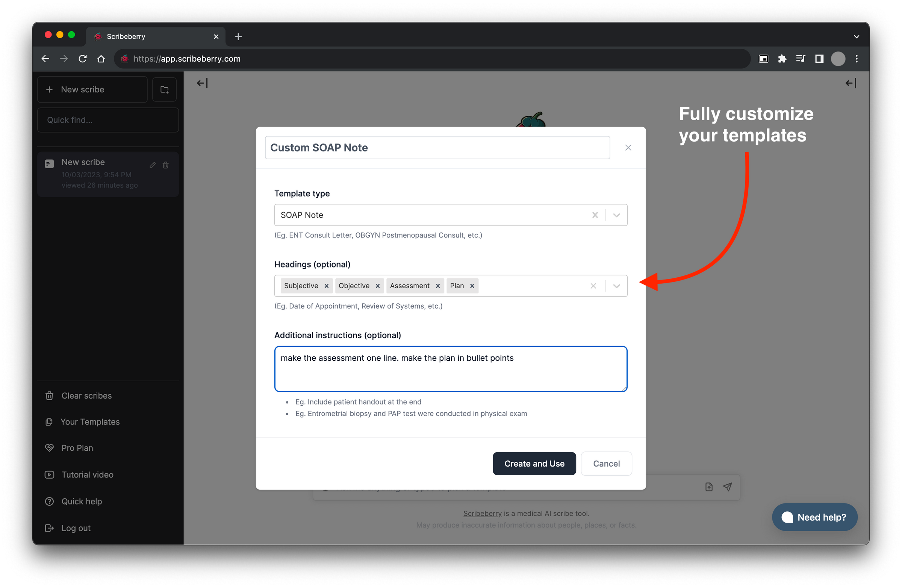Remove the Subjective heading chip
The width and height of the screenshot is (902, 588).
point(327,286)
